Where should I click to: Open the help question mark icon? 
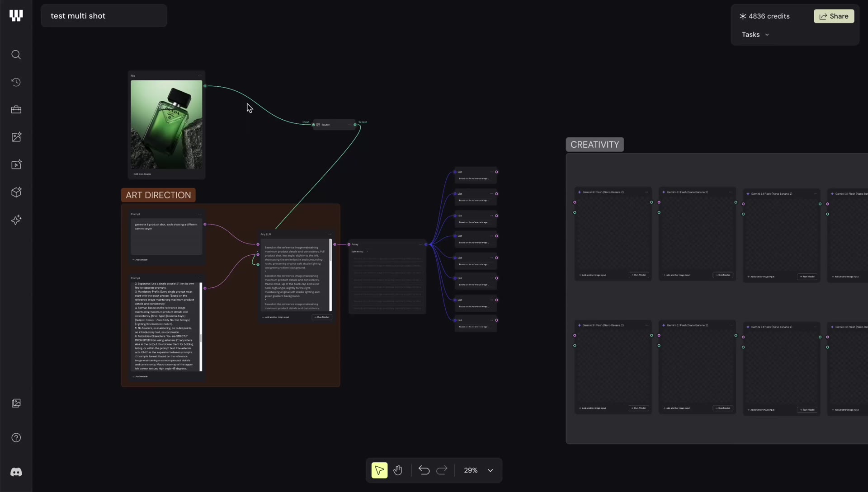point(16,438)
